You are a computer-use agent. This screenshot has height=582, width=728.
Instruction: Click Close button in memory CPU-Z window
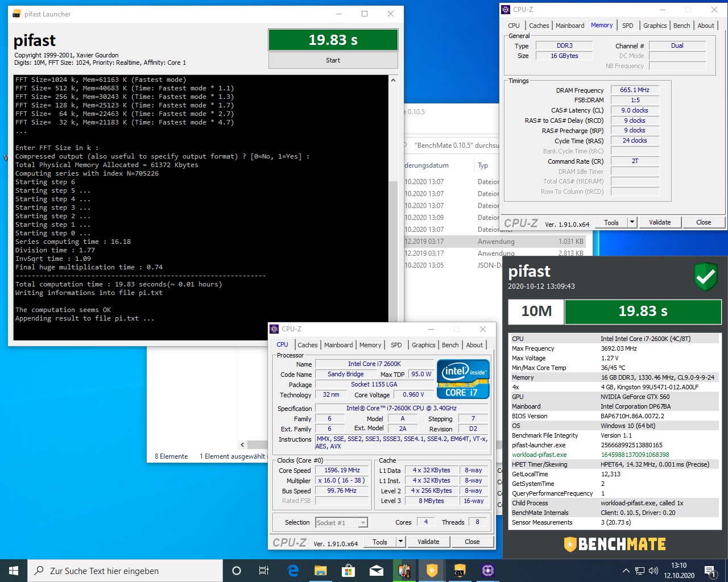click(704, 222)
